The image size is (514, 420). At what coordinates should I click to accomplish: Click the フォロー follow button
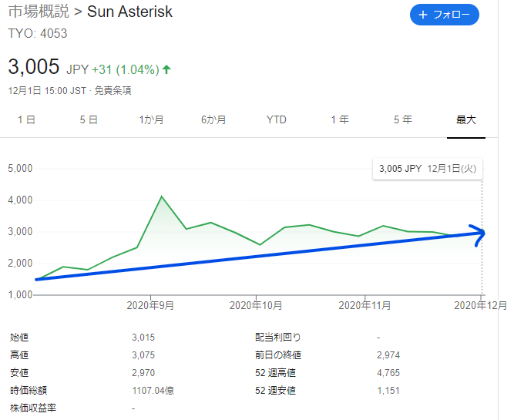tap(444, 15)
